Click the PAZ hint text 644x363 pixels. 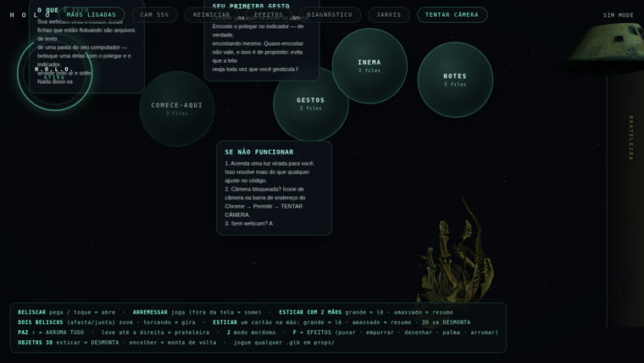click(23, 332)
